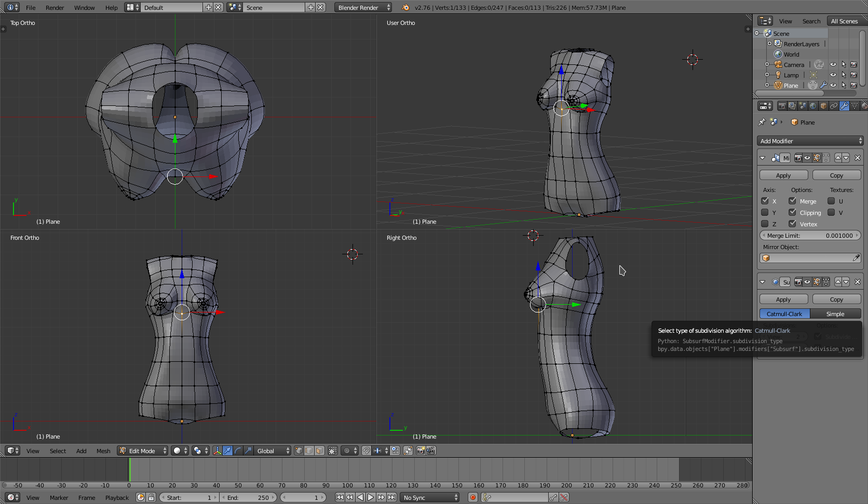Hide the Lamp object using its eye icon

click(833, 75)
